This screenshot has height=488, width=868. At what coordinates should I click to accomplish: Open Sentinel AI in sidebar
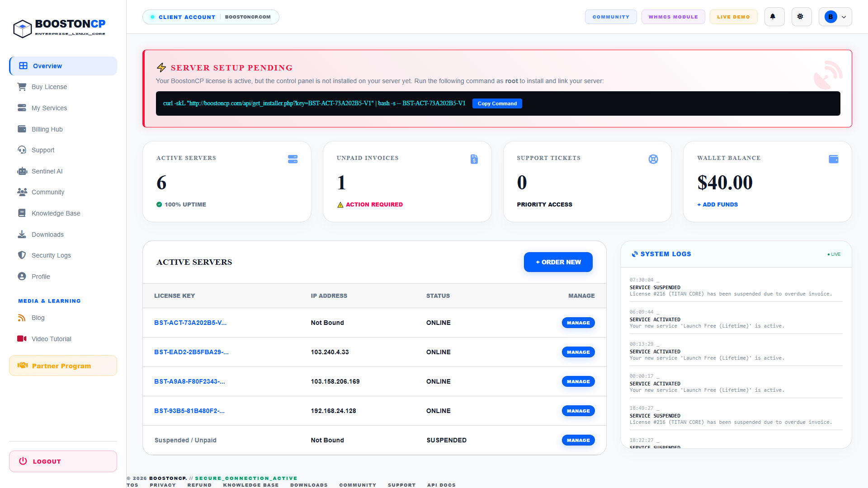click(x=63, y=171)
